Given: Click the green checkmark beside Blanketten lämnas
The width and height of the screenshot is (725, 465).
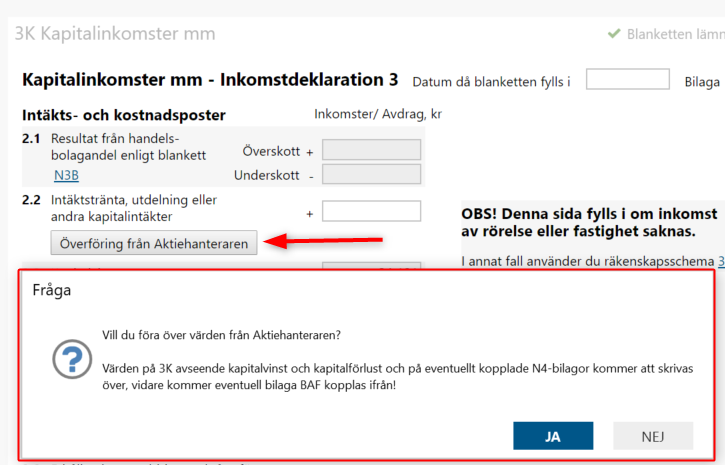Looking at the screenshot, I should pyautogui.click(x=614, y=34).
